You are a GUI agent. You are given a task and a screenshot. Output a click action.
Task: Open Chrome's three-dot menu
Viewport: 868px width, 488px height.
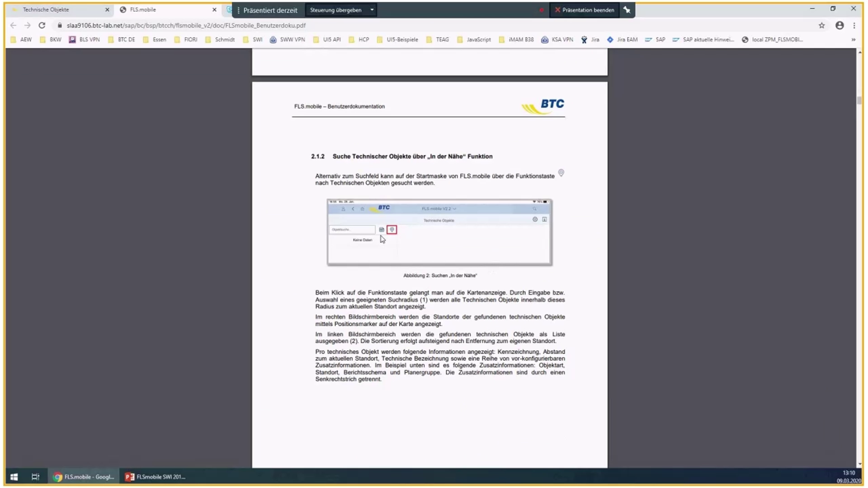pos(855,25)
